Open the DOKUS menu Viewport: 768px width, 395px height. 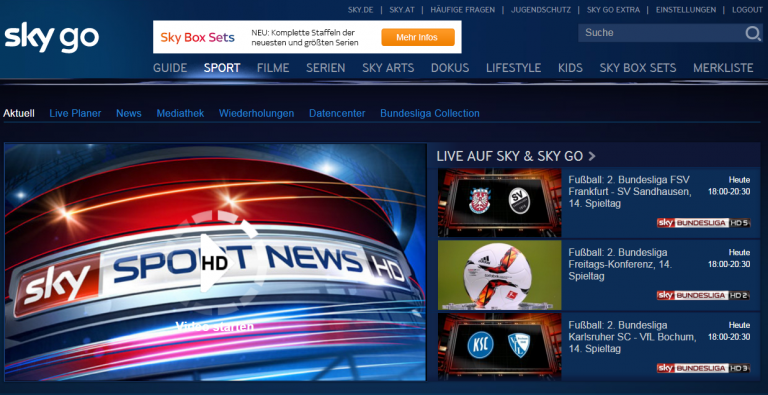coord(450,68)
